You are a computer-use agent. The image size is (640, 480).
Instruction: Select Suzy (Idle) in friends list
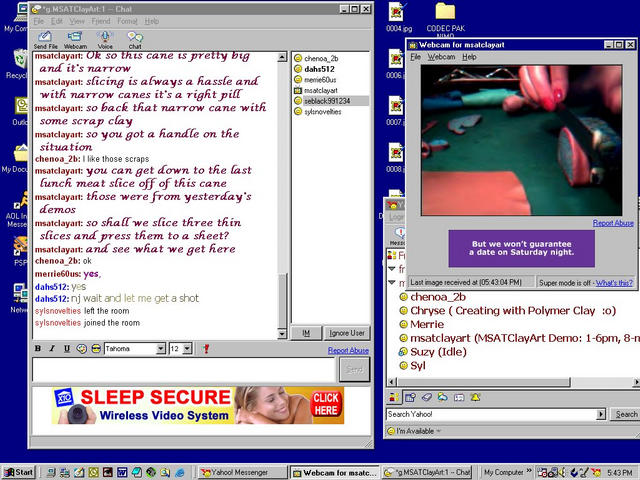438,352
